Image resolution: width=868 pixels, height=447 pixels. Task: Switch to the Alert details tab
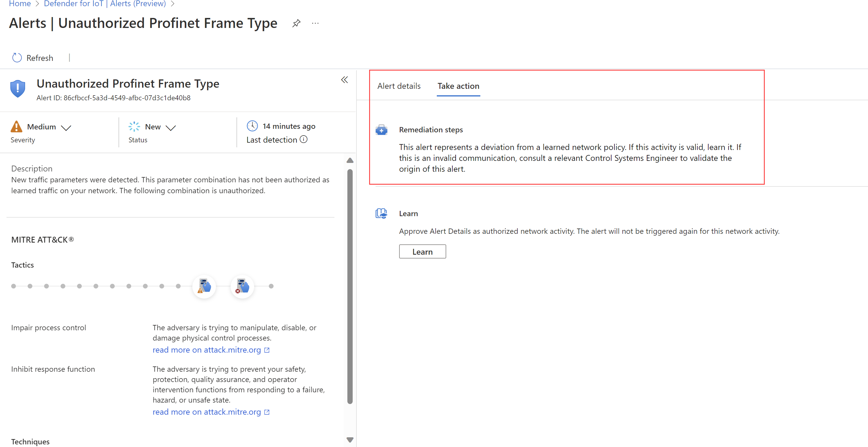399,86
